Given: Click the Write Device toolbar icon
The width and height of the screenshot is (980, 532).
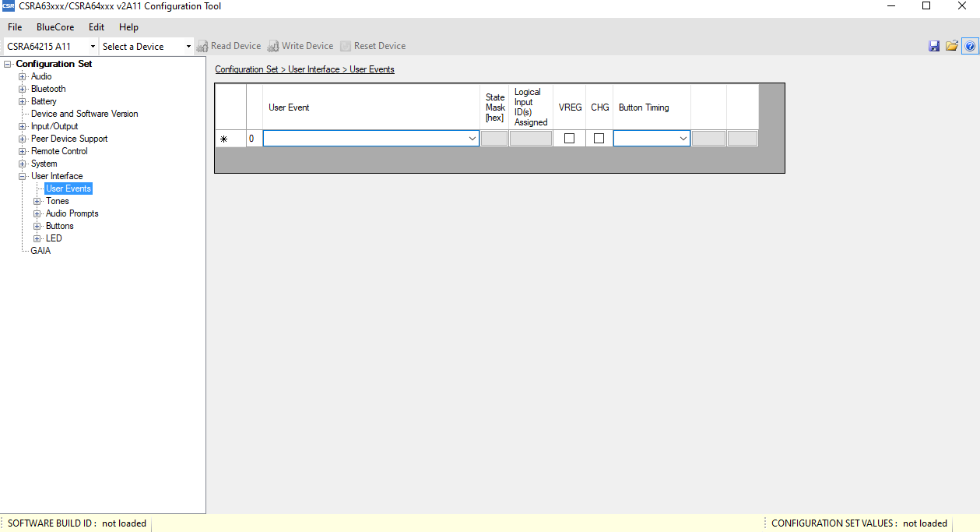Looking at the screenshot, I should 273,46.
